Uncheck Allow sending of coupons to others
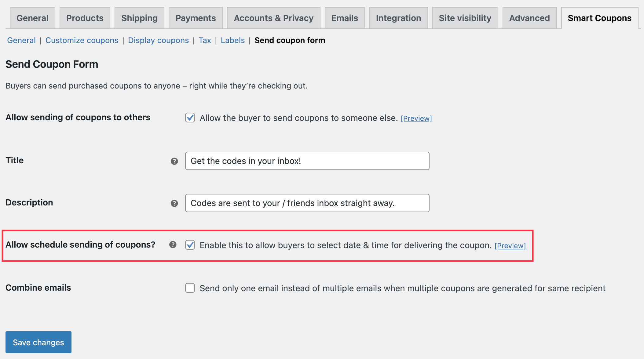The image size is (644, 359). [x=190, y=118]
